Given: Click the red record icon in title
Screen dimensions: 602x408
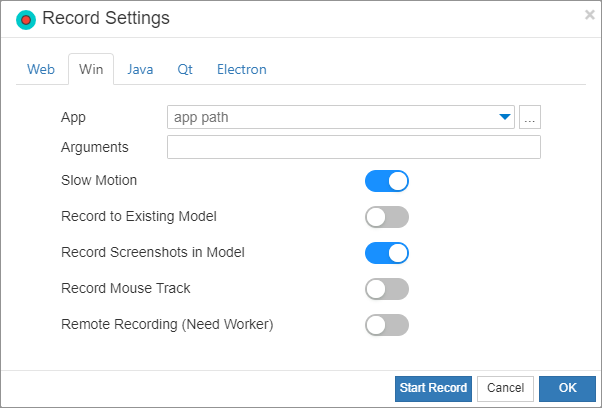Looking at the screenshot, I should (26, 19).
